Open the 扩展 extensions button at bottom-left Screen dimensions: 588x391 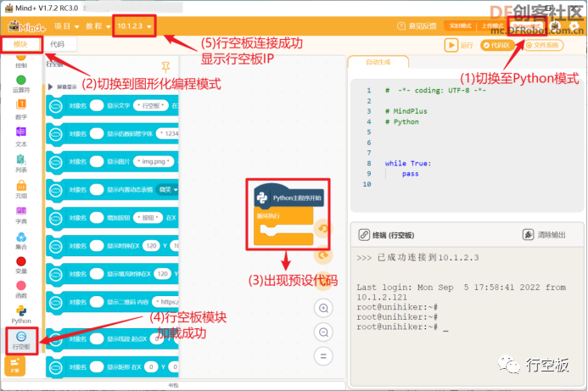(x=15, y=366)
